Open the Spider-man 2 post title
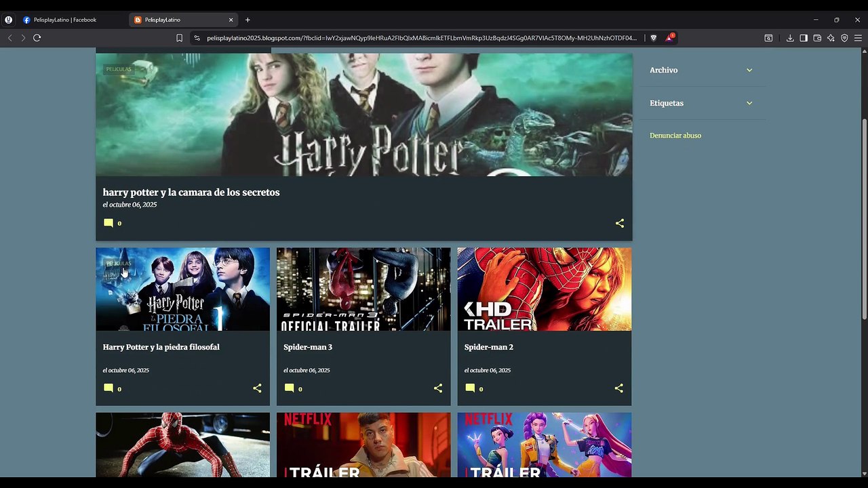Viewport: 868px width, 488px height. coord(489,347)
